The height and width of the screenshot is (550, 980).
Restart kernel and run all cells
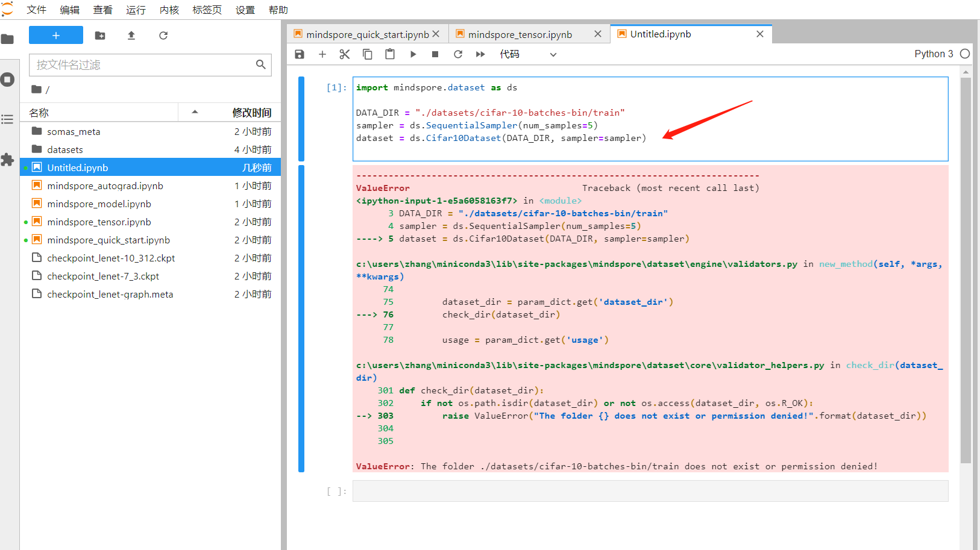480,54
